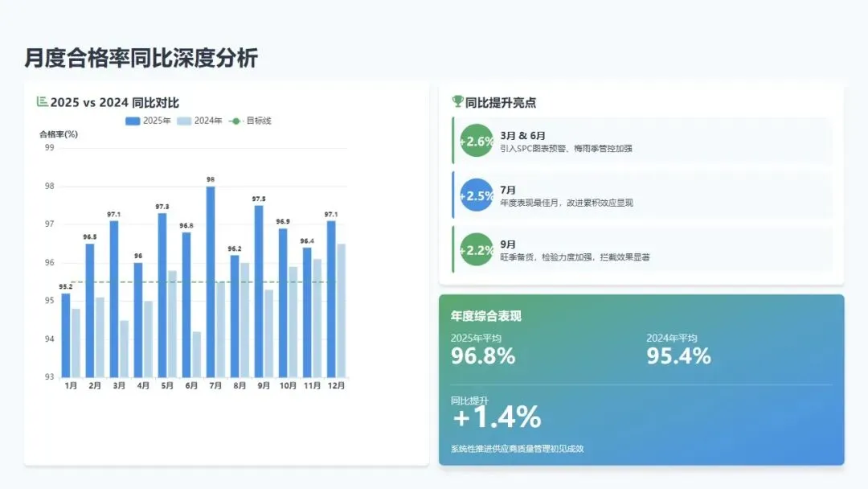Click the 7月 highlight title
The image size is (868, 489).
tap(508, 190)
